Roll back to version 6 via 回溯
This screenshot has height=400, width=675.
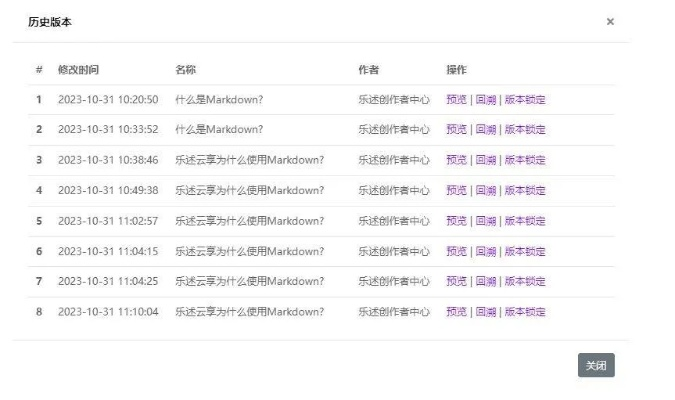(x=485, y=251)
